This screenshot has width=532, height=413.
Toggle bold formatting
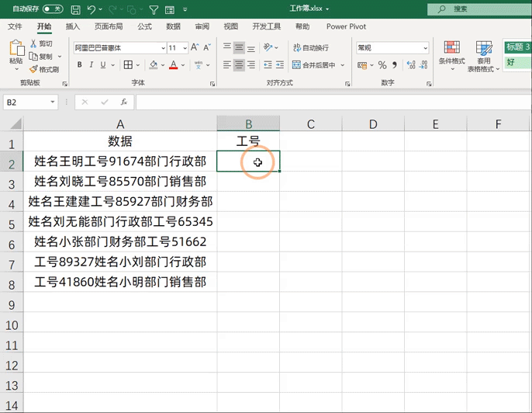79,64
